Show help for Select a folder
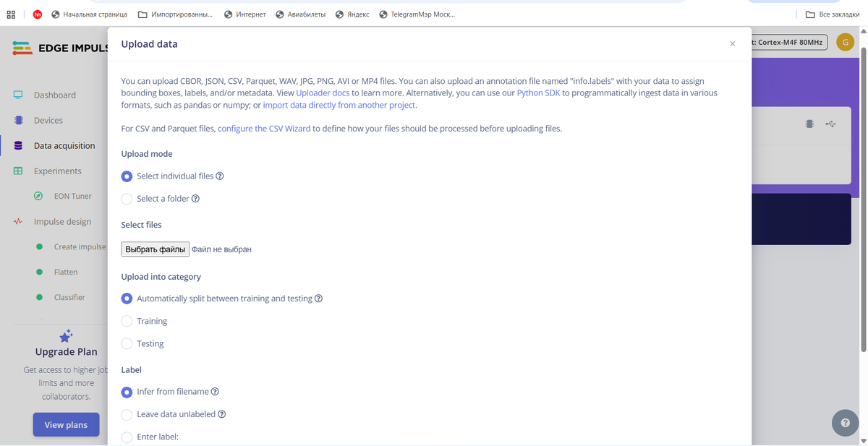The height and width of the screenshot is (446, 868). pos(195,198)
